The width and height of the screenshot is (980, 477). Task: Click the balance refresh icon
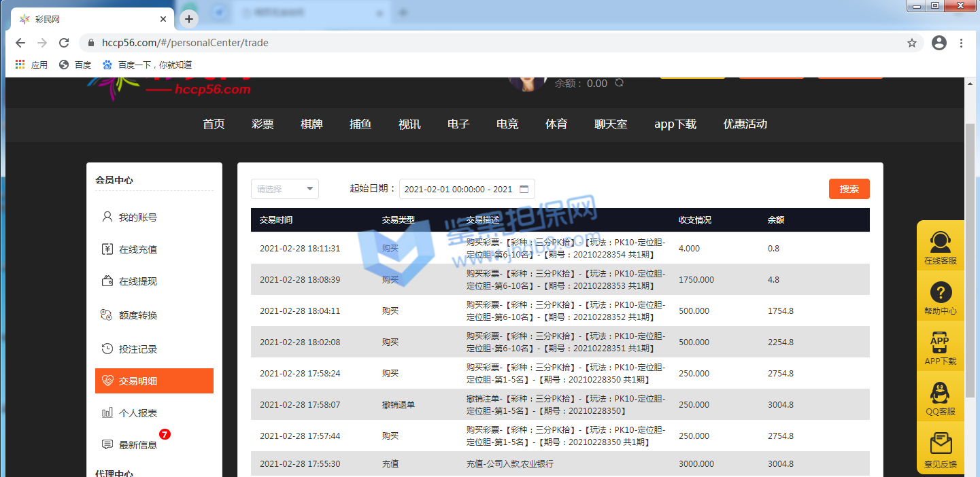click(x=619, y=83)
